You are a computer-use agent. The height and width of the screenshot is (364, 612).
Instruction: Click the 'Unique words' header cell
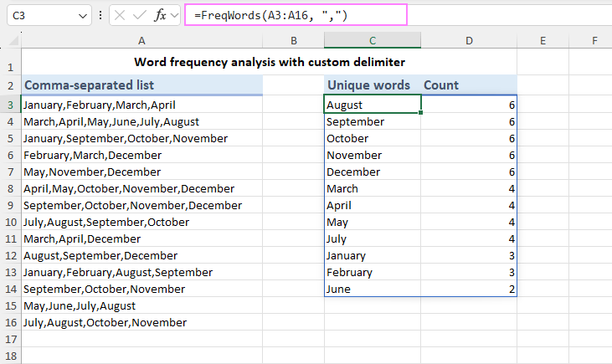373,85
